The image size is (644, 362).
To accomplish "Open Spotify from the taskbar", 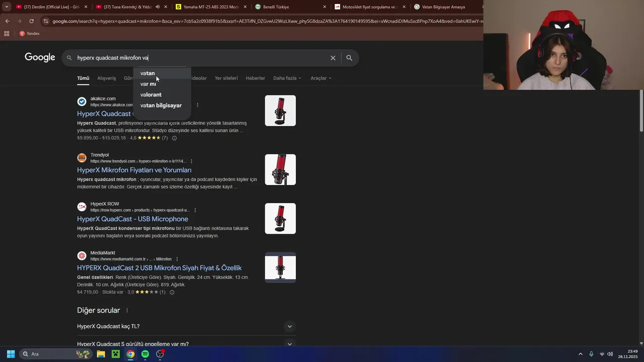I will 145,354.
